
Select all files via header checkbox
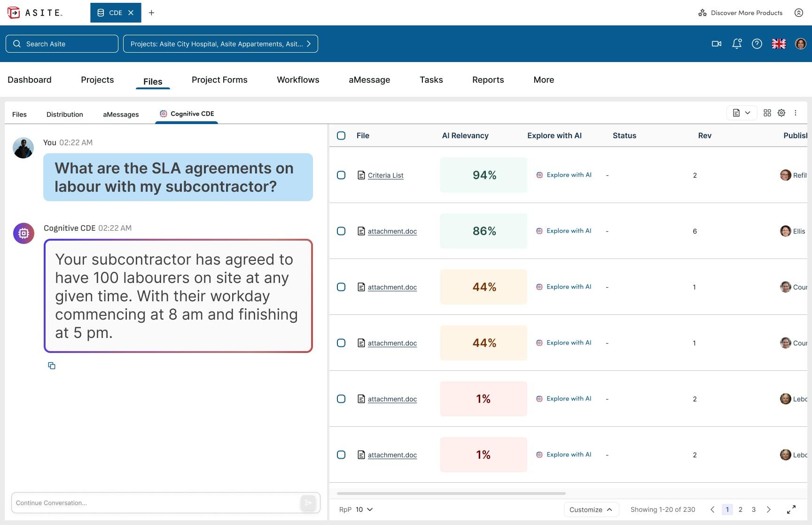[341, 136]
